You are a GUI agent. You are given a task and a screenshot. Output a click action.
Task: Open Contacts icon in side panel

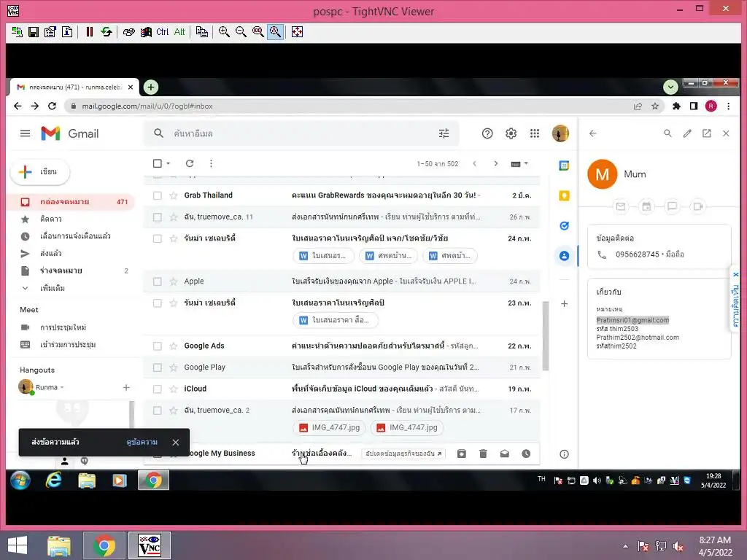point(564,256)
